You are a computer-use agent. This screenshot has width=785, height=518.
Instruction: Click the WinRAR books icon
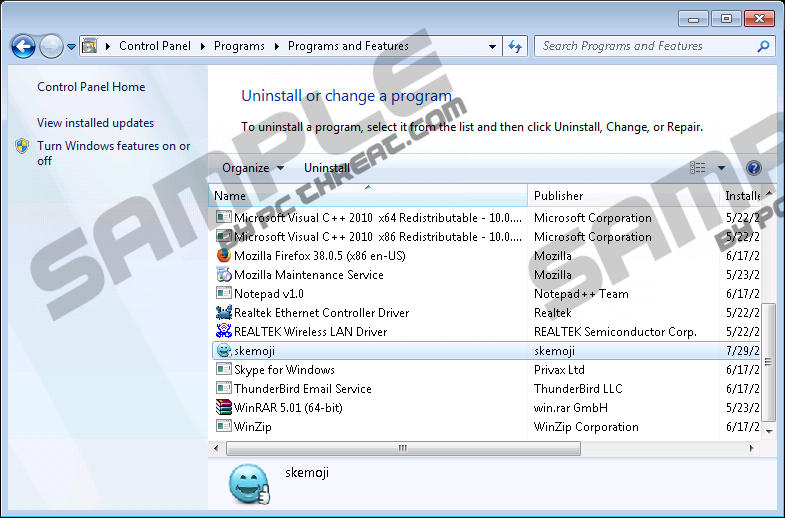pos(224,408)
